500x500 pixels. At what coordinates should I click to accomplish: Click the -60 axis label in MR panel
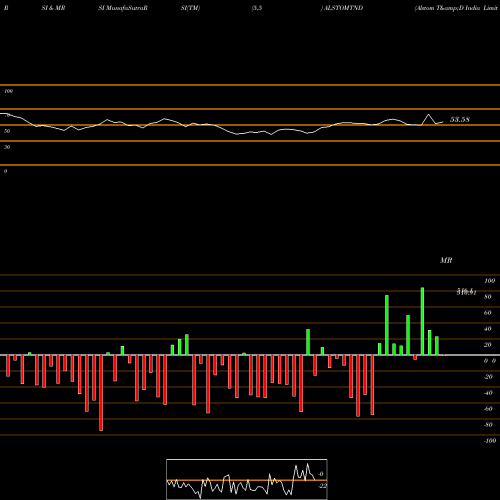(x=488, y=409)
